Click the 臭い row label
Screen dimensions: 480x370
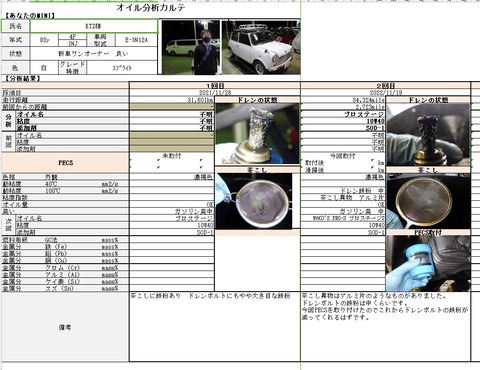pyautogui.click(x=8, y=211)
